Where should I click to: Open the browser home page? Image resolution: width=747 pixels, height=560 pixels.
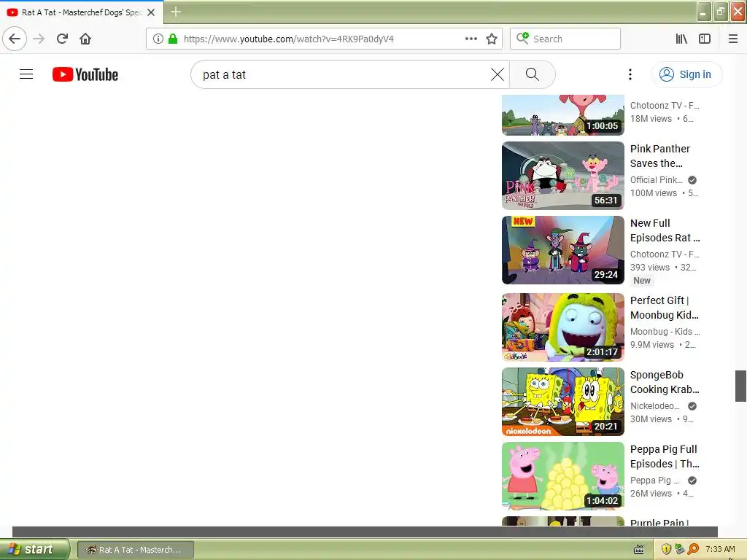coord(85,39)
